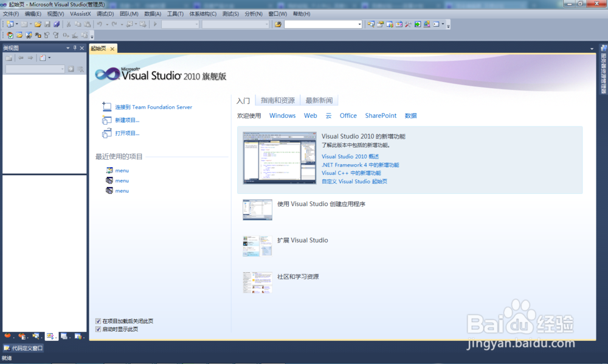The height and width of the screenshot is (364, 608).
Task: Uncheck 在项目加载后关闭此页 checkbox
Action: click(98, 321)
